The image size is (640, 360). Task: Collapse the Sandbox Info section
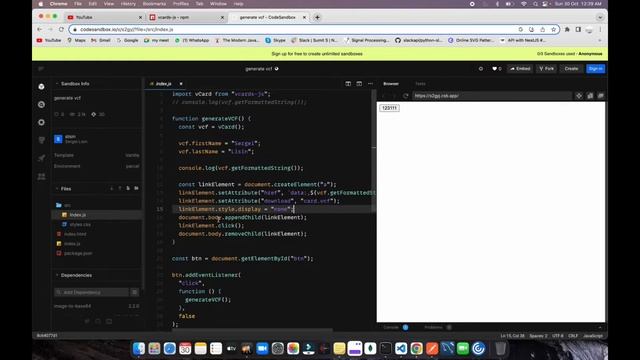(57, 84)
